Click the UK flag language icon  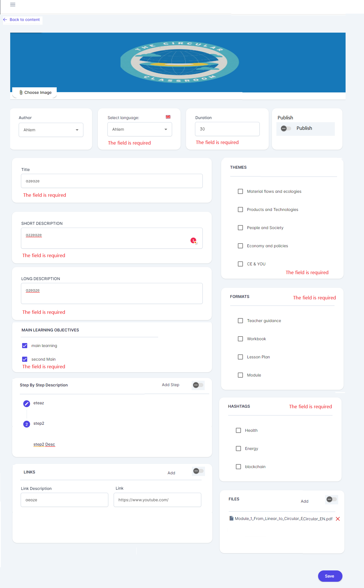point(168,117)
